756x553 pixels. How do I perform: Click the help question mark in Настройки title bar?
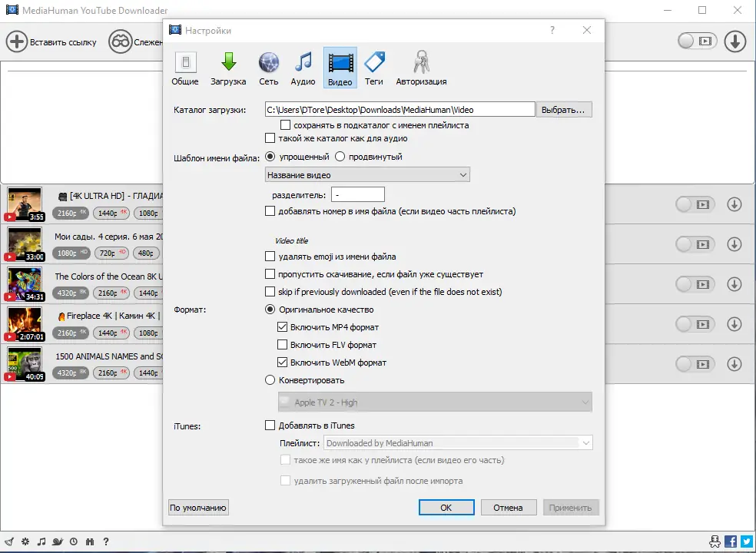point(552,30)
